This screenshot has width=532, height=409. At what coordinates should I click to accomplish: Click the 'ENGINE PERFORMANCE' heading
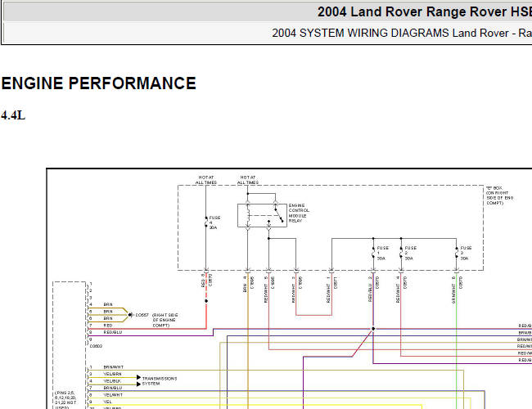pyautogui.click(x=99, y=83)
